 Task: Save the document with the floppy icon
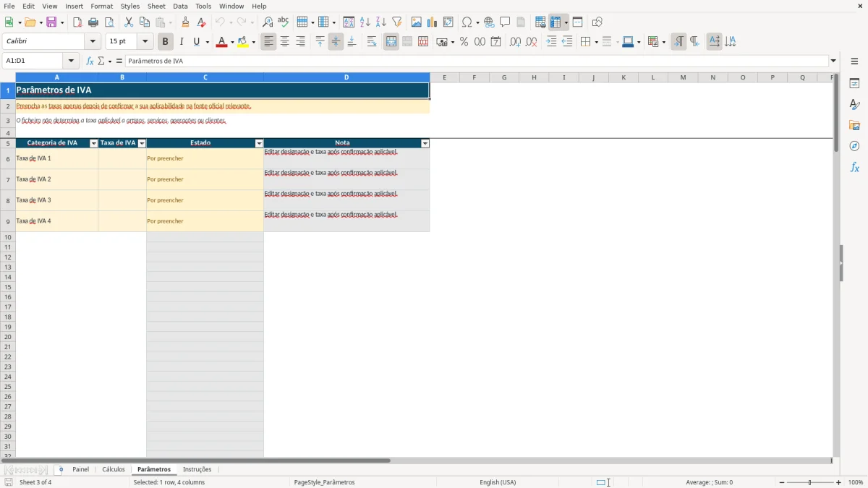(51, 22)
